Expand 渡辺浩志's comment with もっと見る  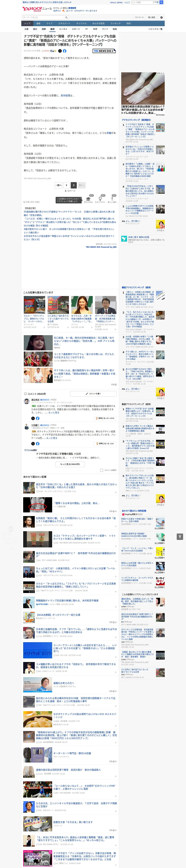[54, 412]
